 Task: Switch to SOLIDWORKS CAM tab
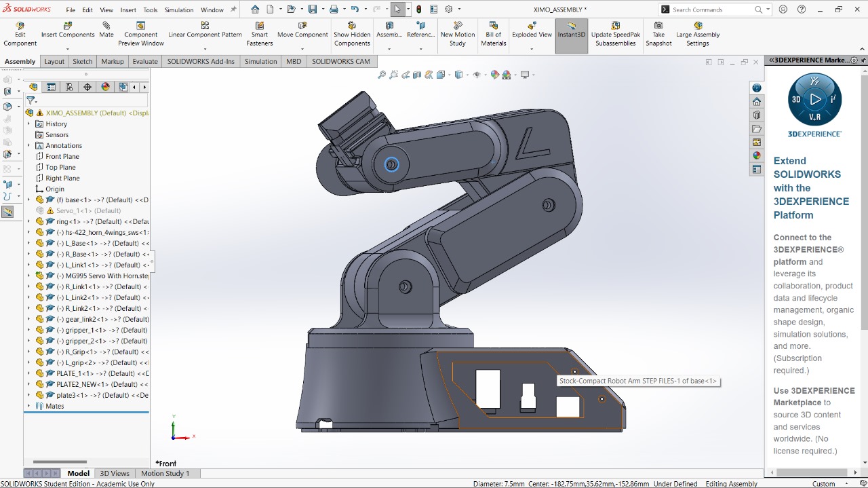click(x=341, y=61)
